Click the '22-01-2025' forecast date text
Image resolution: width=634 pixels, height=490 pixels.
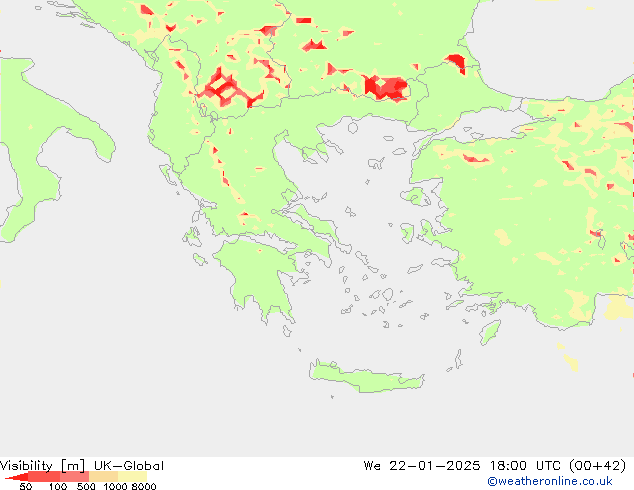tap(435, 466)
